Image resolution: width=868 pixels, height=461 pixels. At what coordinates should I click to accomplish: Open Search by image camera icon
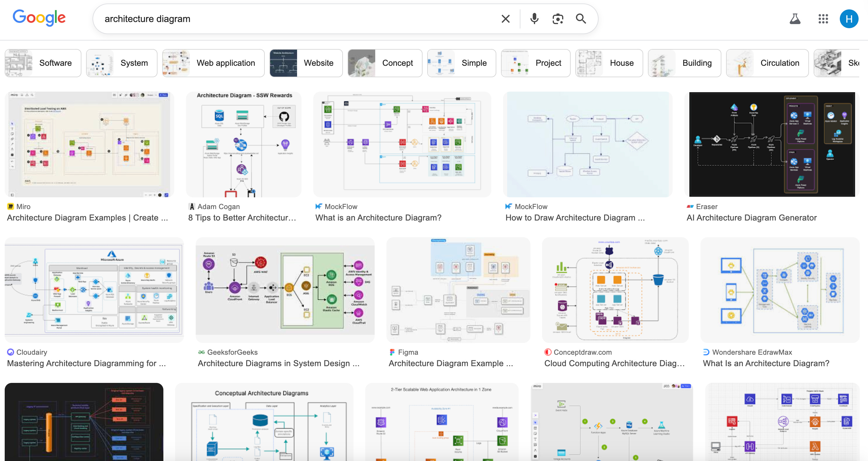[558, 19]
